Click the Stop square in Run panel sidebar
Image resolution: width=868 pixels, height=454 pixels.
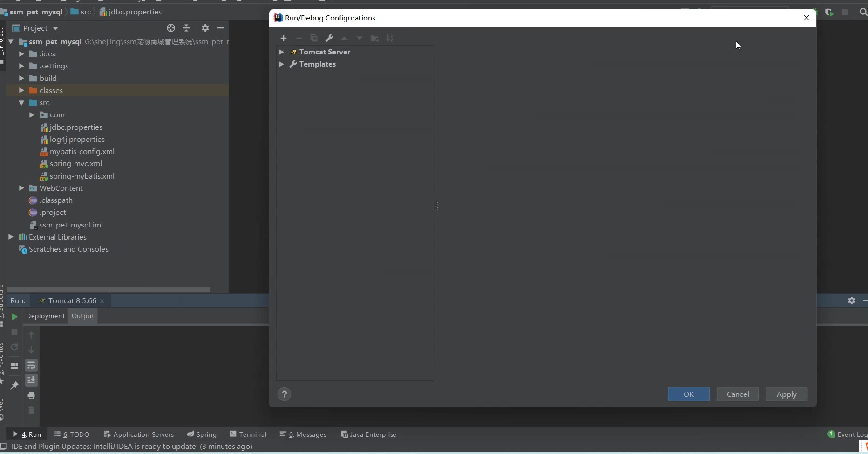click(x=14, y=332)
